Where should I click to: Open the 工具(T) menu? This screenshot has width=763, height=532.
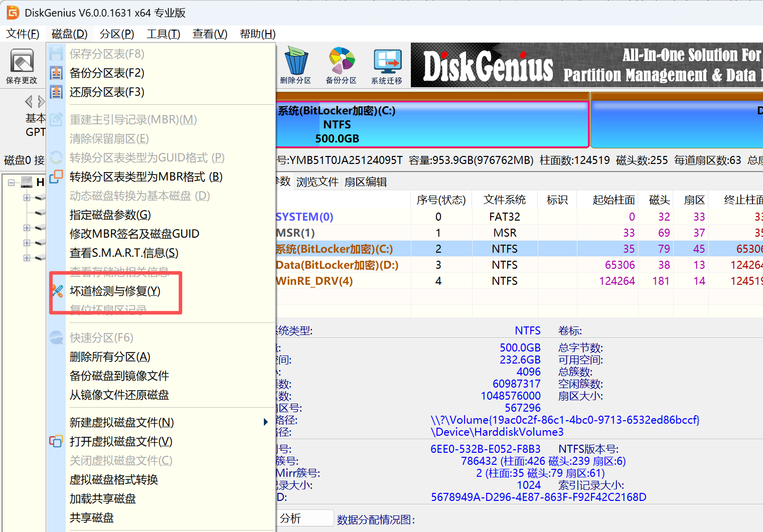click(x=164, y=34)
